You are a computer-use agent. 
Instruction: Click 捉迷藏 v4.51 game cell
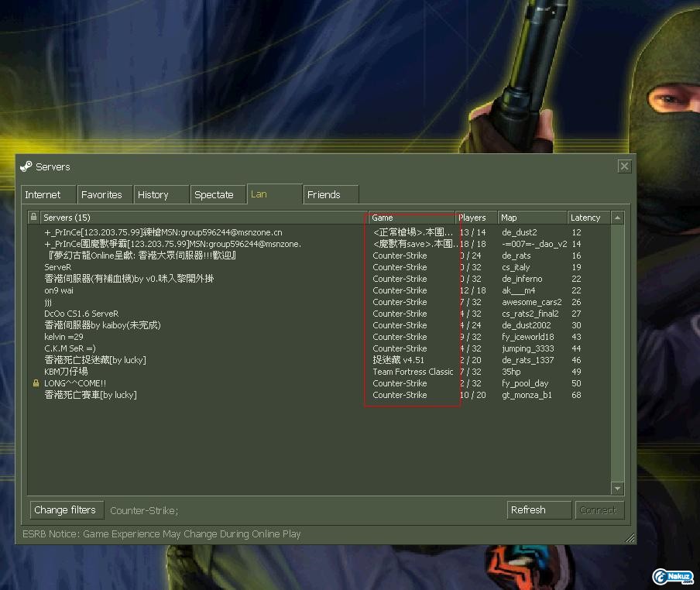tap(398, 360)
